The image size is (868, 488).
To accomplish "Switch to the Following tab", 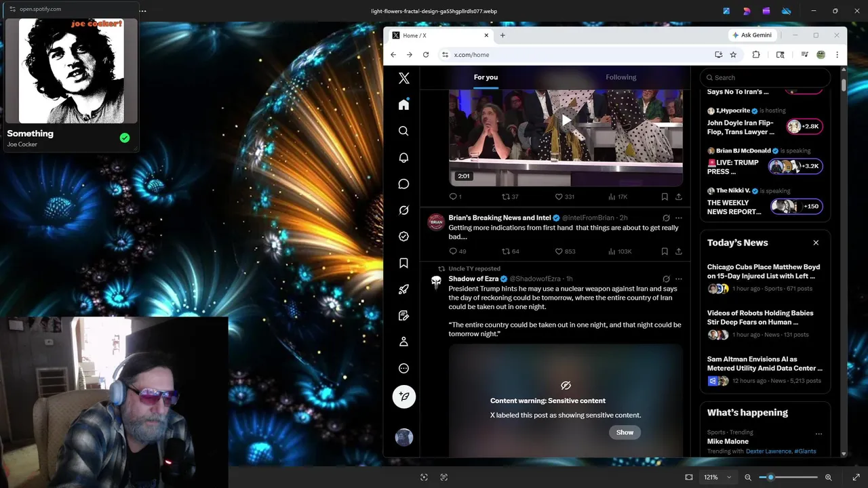I will coord(621,77).
